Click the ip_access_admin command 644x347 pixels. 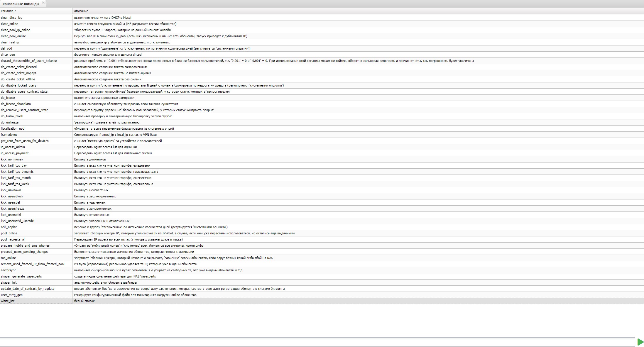pyautogui.click(x=13, y=147)
